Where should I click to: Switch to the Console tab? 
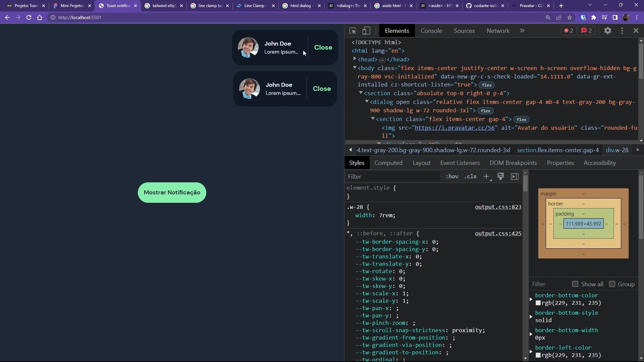coord(431,31)
